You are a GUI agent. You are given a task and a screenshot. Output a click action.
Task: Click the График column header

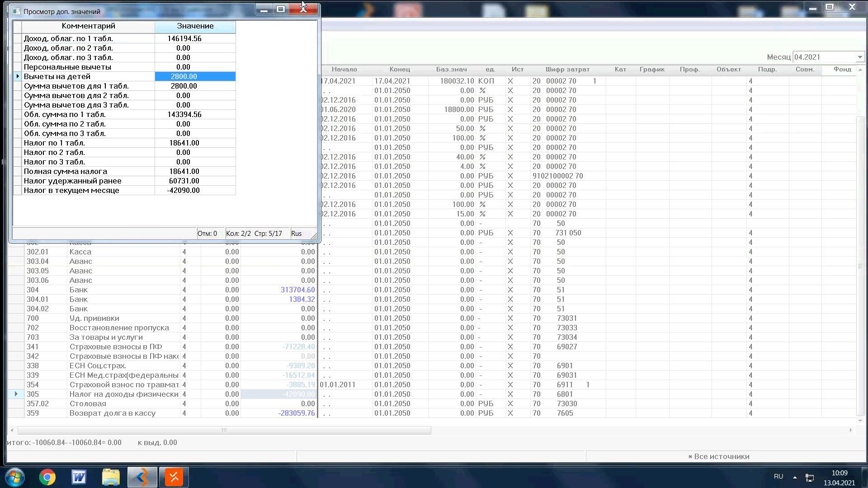652,70
